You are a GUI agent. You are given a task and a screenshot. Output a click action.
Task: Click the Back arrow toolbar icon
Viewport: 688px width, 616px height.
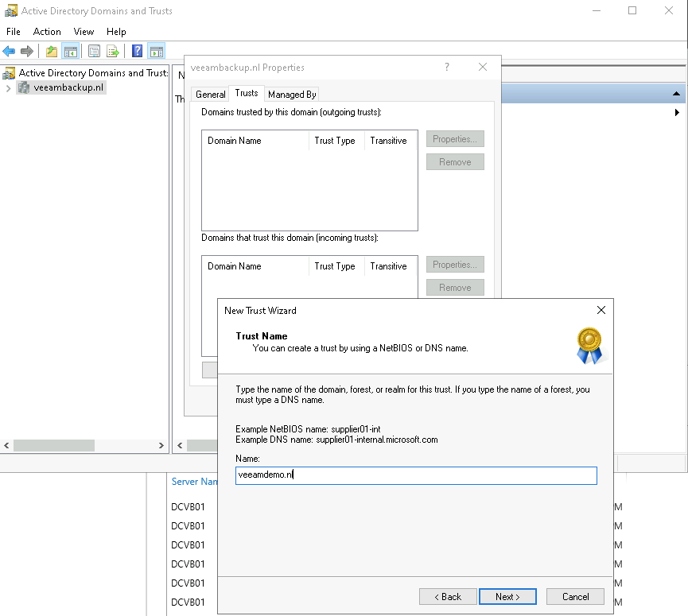[10, 52]
